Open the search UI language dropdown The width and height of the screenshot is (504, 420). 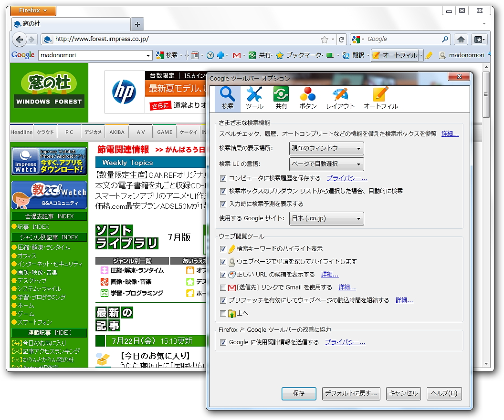pos(326,164)
